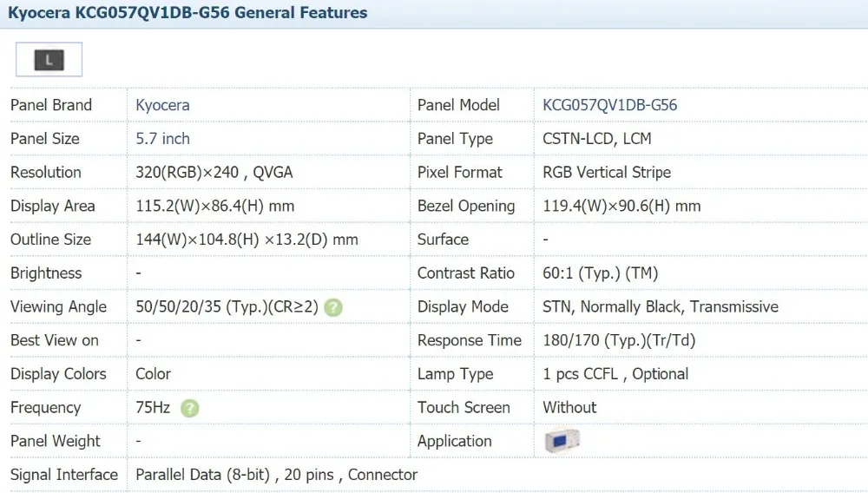Viewport: 868px width, 493px height.
Task: Click the Display Area dimensions value
Action: coord(214,207)
